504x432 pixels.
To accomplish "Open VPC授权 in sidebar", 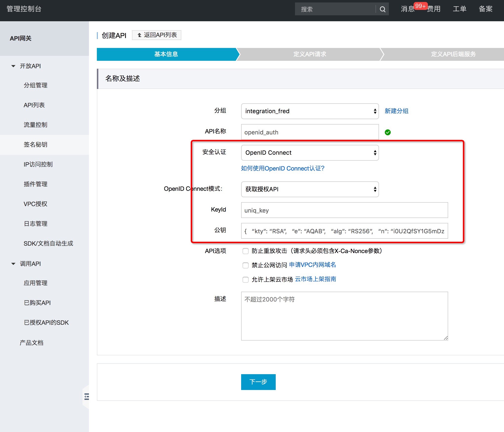I will click(35, 204).
